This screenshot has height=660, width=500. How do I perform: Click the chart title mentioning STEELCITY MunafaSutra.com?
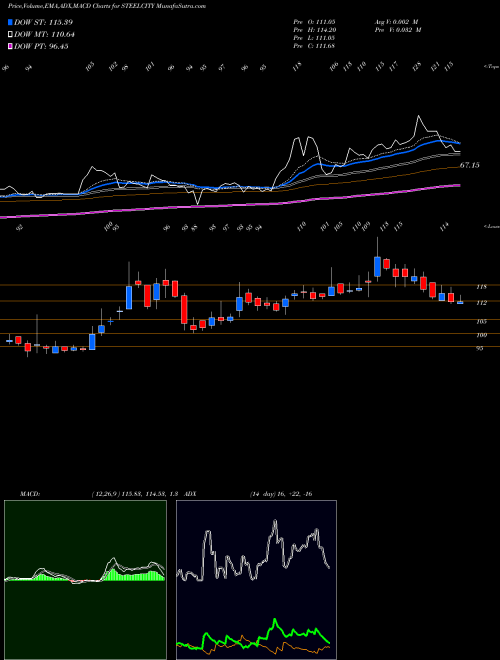coord(107,6)
